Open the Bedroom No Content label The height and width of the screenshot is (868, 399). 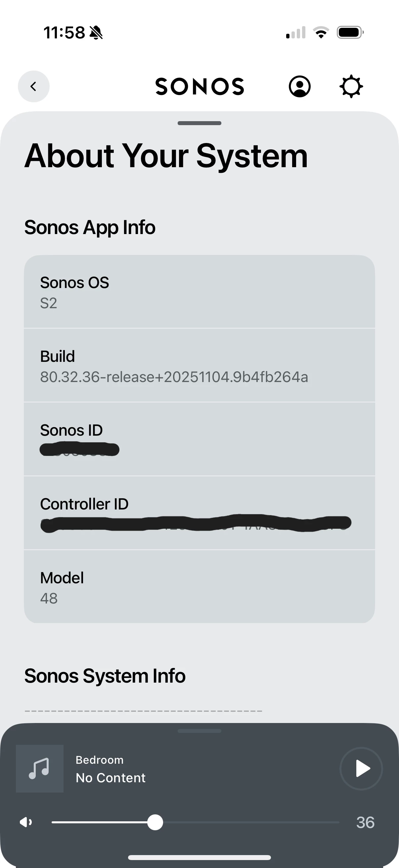point(111,769)
